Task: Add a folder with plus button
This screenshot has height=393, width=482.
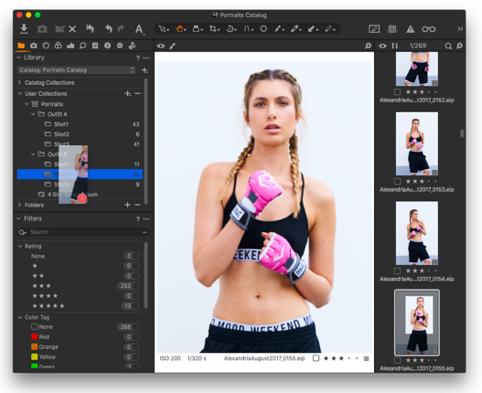Action: pos(127,205)
